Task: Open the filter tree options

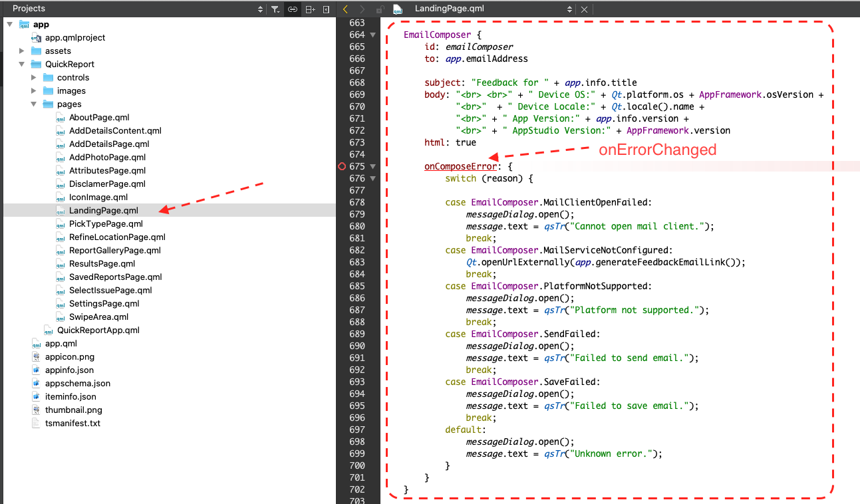Action: [x=275, y=9]
